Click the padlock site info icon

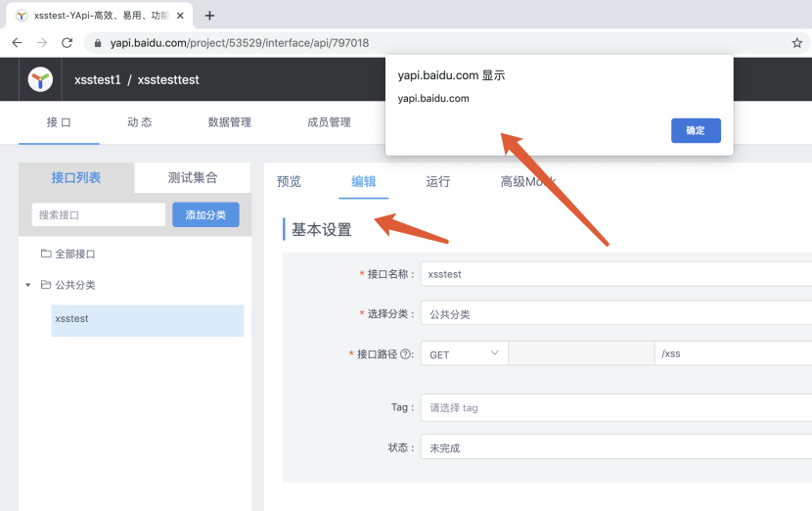coord(98,43)
